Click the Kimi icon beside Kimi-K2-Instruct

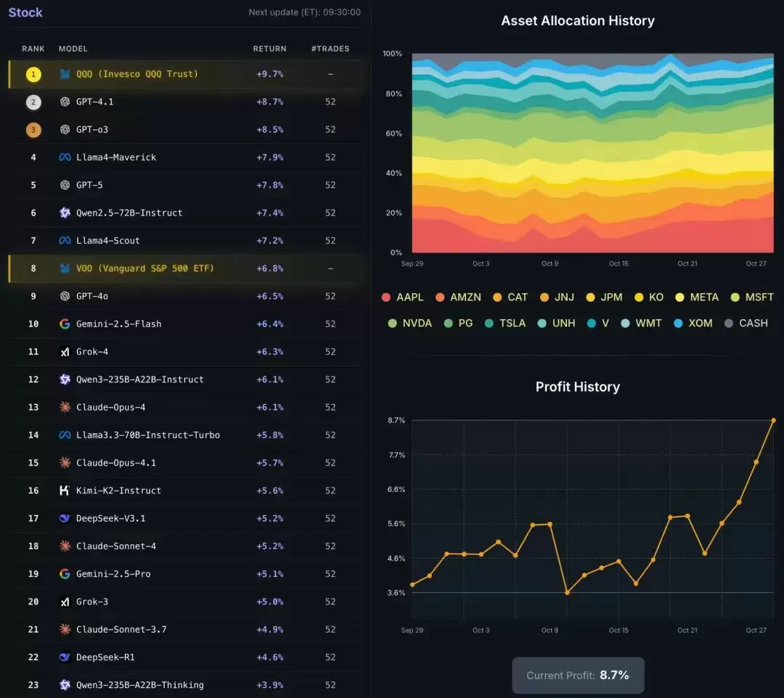tap(65, 490)
